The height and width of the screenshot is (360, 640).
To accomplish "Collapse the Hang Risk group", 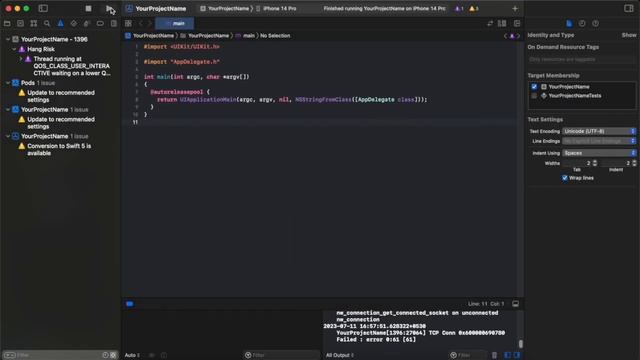I will pos(14,49).
